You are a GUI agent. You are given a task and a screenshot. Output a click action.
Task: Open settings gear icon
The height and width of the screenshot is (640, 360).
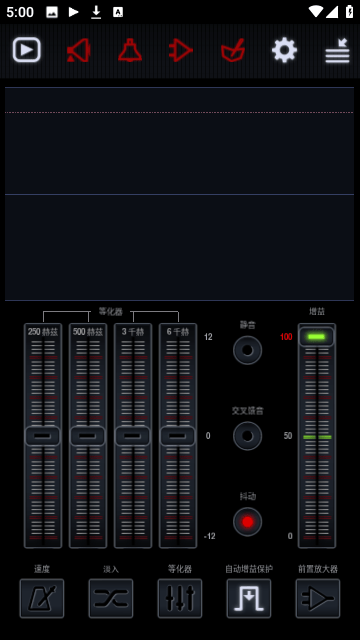284,50
